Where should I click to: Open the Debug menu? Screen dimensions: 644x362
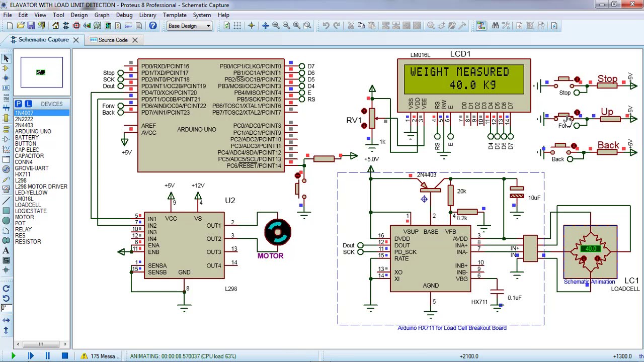click(x=124, y=15)
